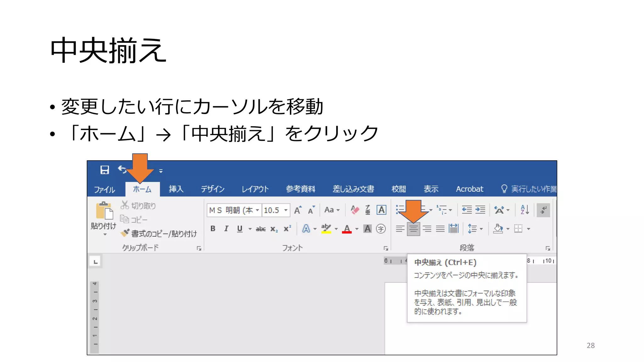Viewport: 644px width, 362px height.
Task: Click the Save icon in quick access toolbar
Action: [104, 170]
